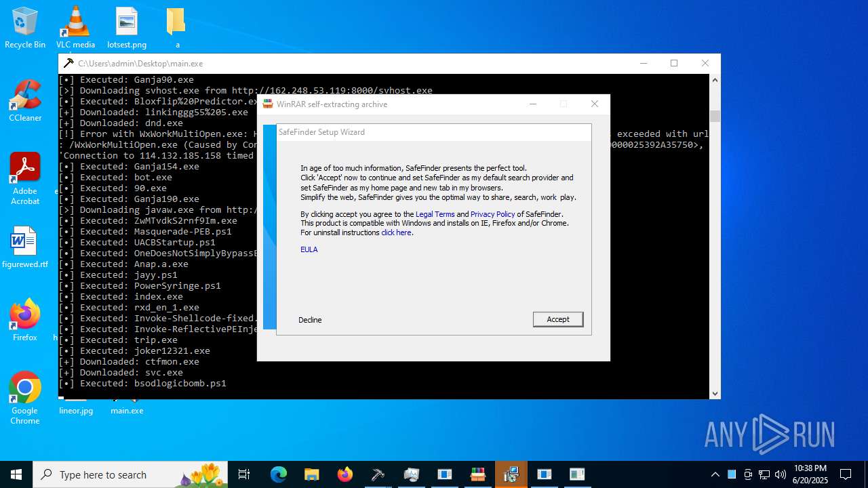Click 'Executed: joker12321.exe' console line
Screen dimensions: 868x488
pyautogui.click(x=134, y=351)
